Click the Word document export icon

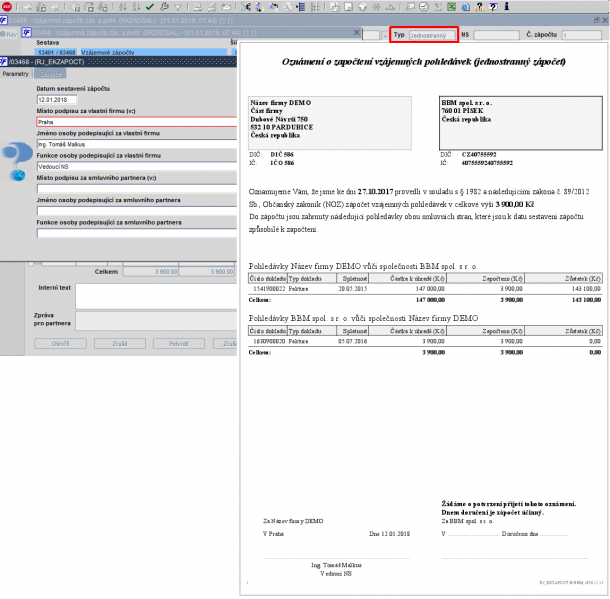(465, 7)
